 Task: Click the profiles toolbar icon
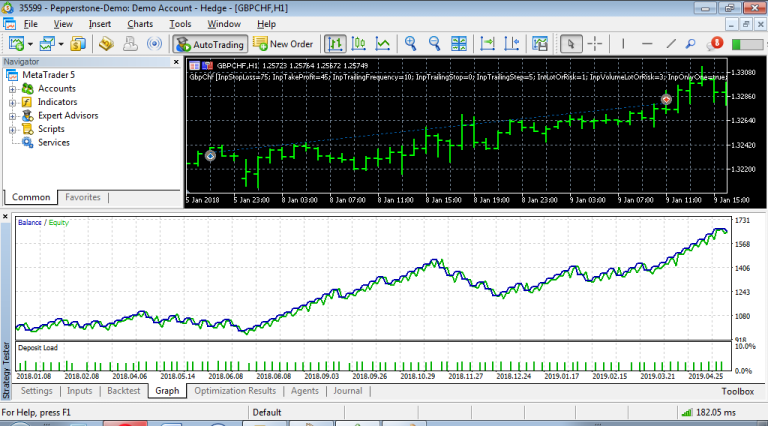48,44
